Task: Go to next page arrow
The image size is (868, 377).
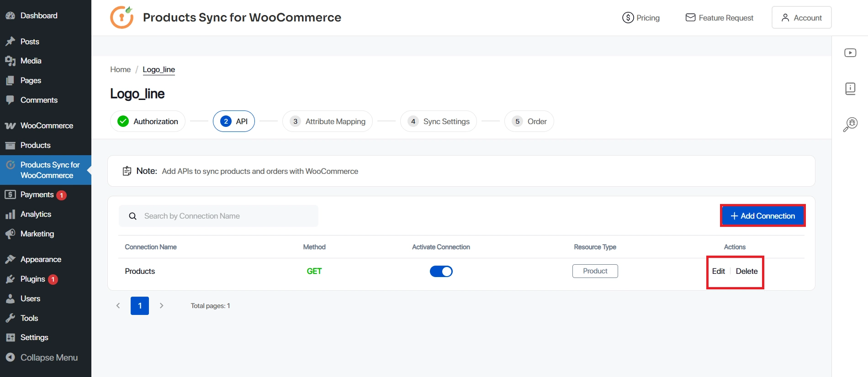Action: pos(161,306)
